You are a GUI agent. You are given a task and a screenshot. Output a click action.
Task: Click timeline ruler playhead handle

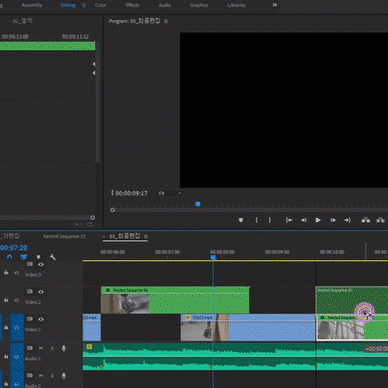coord(213,257)
